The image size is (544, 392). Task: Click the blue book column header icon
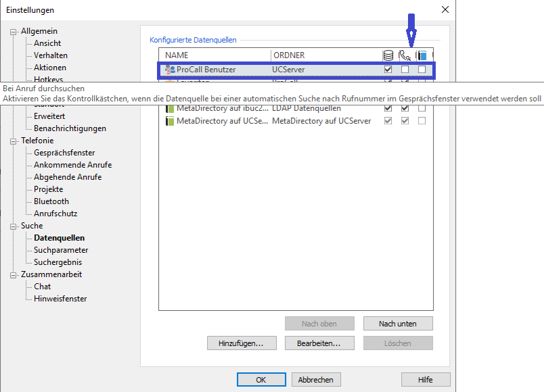point(422,55)
